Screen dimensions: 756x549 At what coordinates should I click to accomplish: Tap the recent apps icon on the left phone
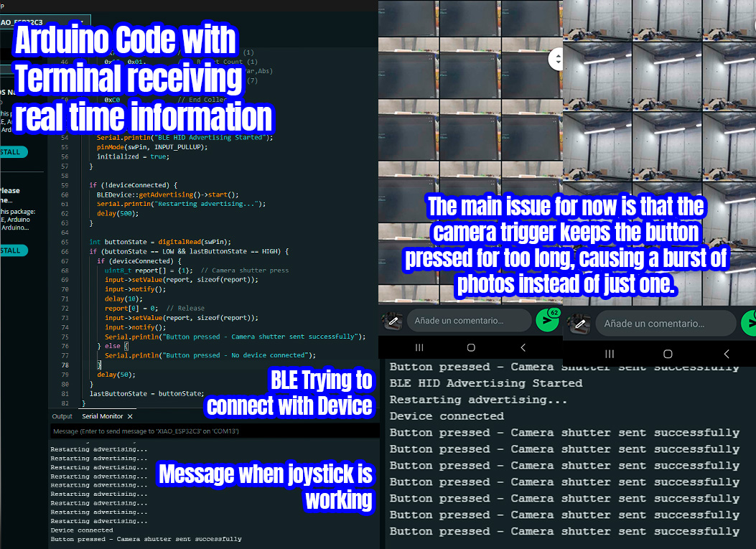point(419,347)
